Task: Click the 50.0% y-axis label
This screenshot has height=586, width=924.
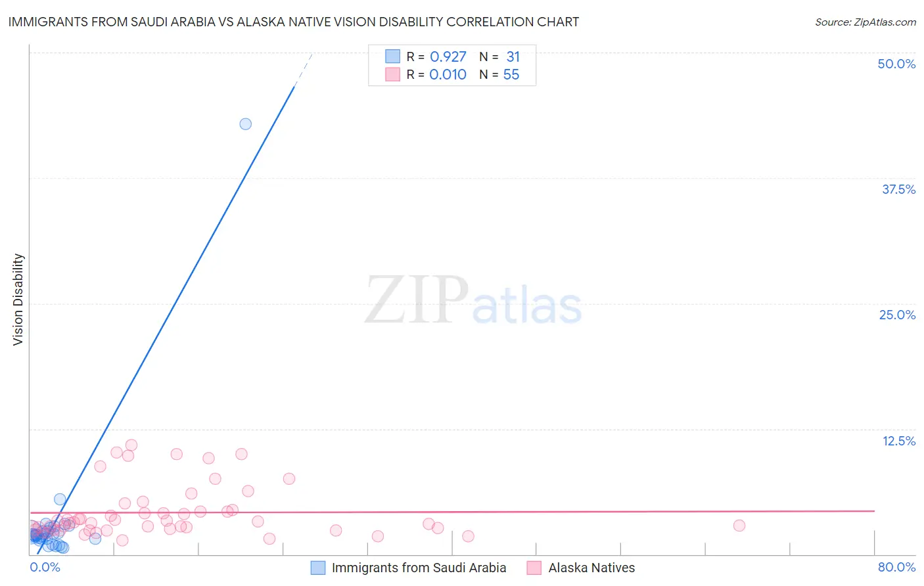Action: 896,64
